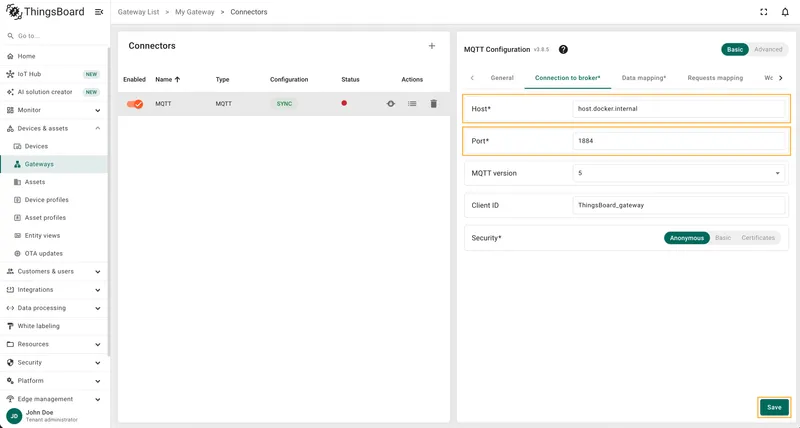800x428 pixels.
Task: Switch to General tab
Action: coord(502,78)
